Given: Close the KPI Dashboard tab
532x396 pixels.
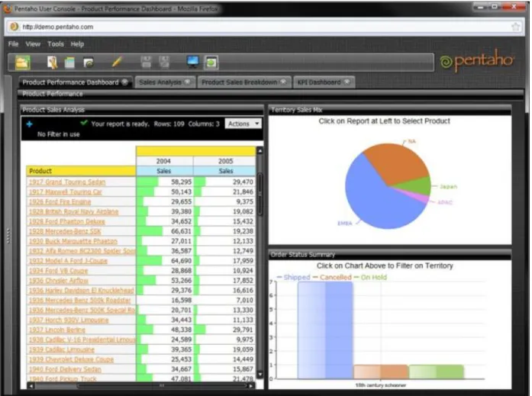Looking at the screenshot, I should coord(347,82).
